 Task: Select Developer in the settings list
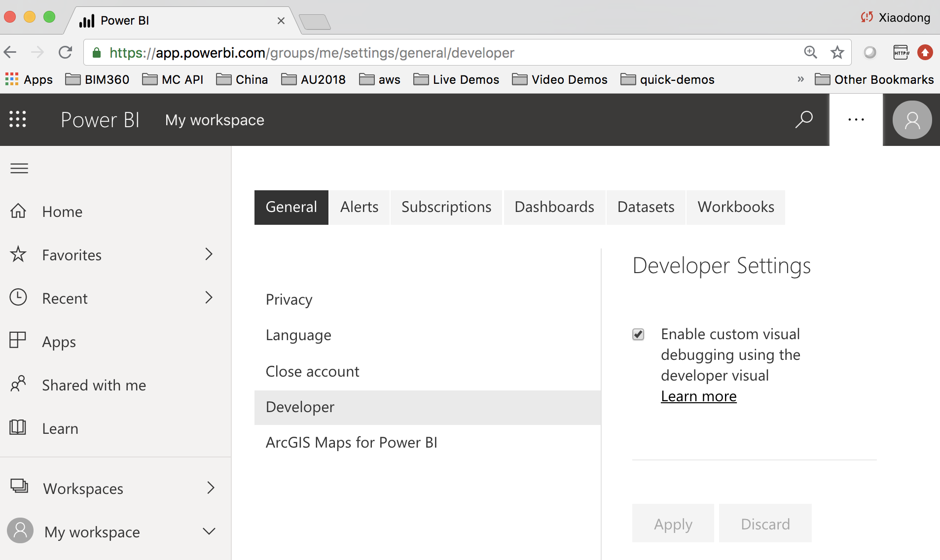[x=428, y=408]
